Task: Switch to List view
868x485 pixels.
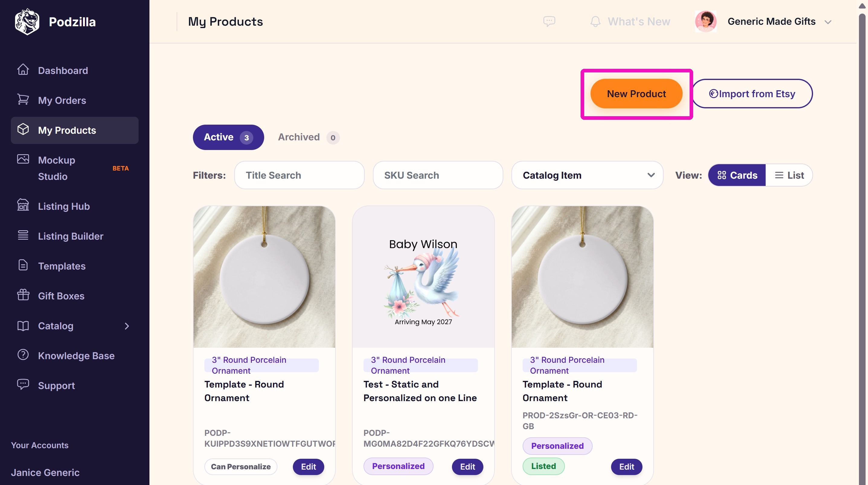Action: pos(789,175)
